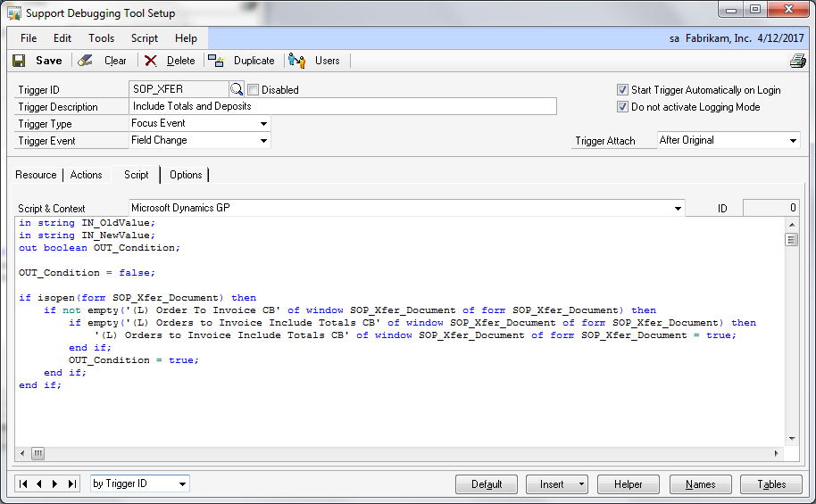Go to last record navigation arrow

coord(72,483)
